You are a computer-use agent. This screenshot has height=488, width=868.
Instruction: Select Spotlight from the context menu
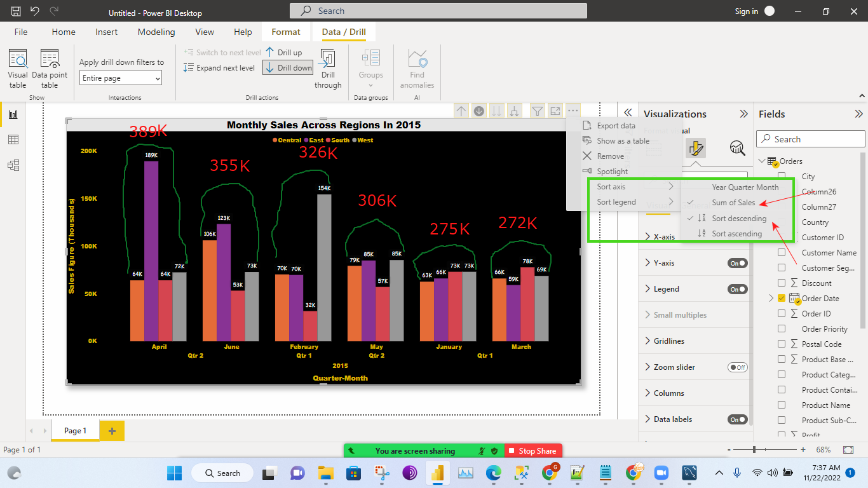click(x=612, y=172)
